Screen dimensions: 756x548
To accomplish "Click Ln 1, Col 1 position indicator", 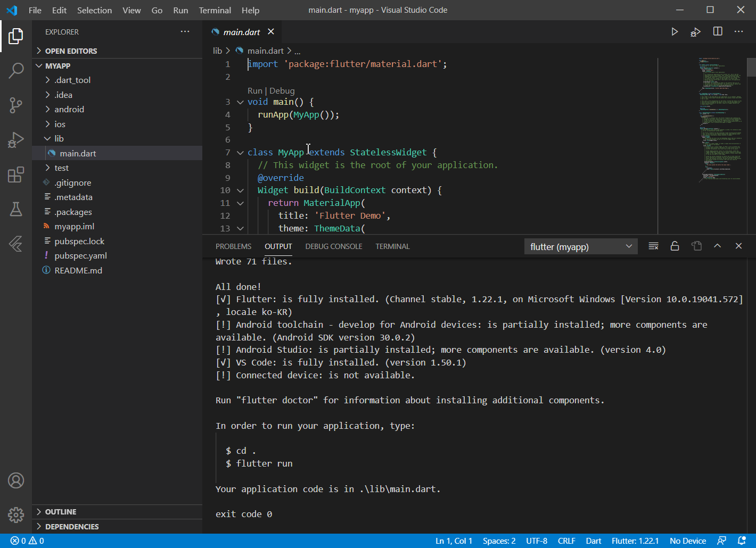I will 454,541.
